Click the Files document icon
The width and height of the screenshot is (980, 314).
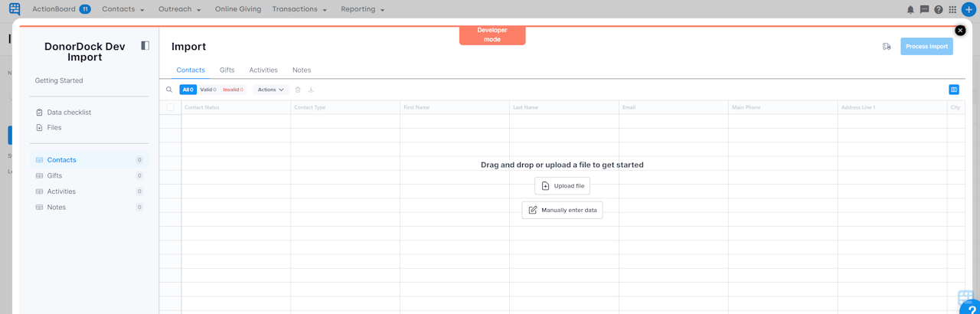40,128
